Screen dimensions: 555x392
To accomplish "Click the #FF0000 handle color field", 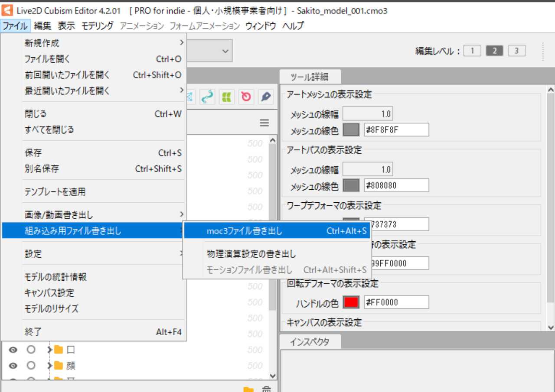I will 396,302.
